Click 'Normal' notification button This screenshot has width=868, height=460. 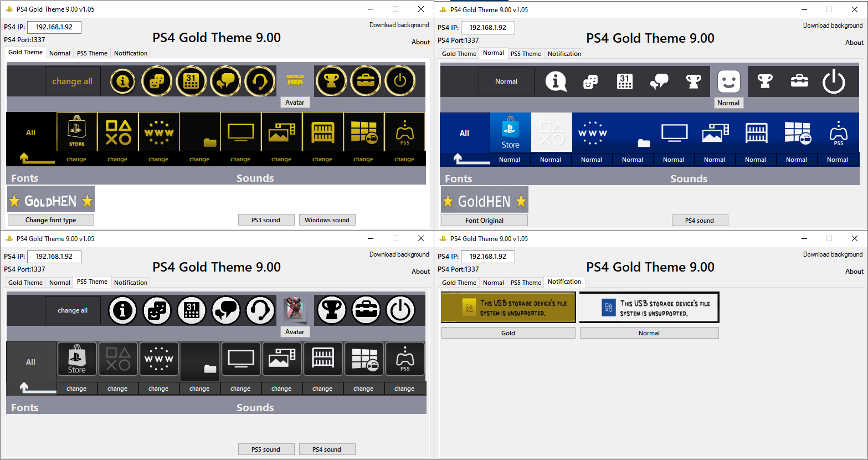(x=649, y=333)
